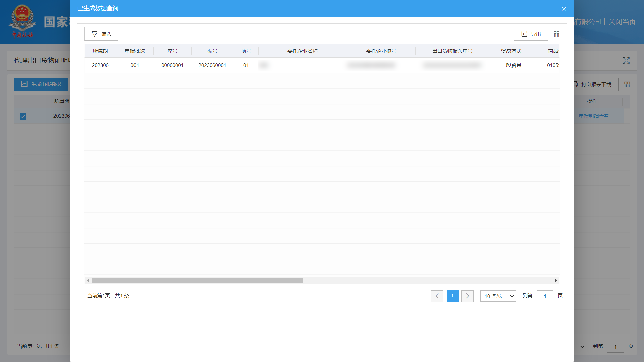
Task: Click the 生成申报数据 button
Action: (41, 84)
